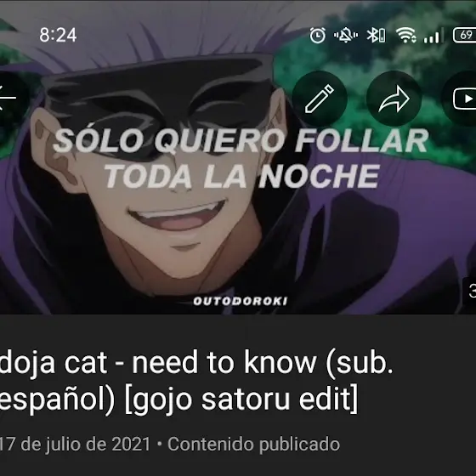Click the OUTODOROKI watermark on thumbnail
This screenshot has height=476, width=476.
pyautogui.click(x=240, y=301)
